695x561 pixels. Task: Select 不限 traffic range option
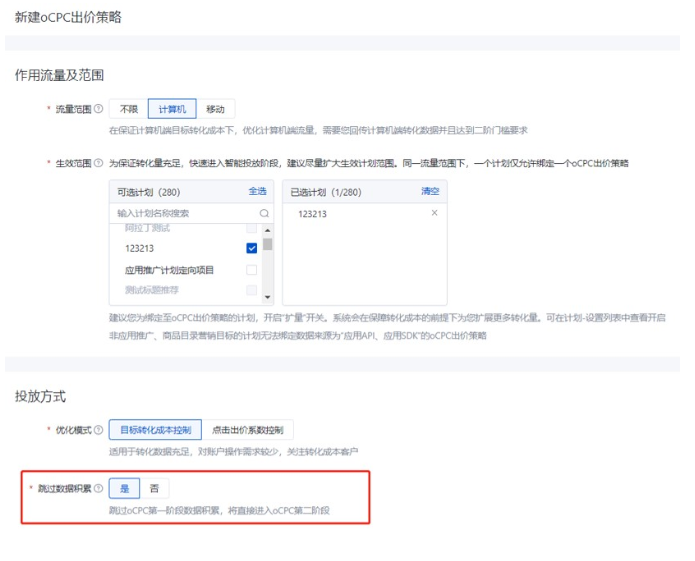coord(129,109)
